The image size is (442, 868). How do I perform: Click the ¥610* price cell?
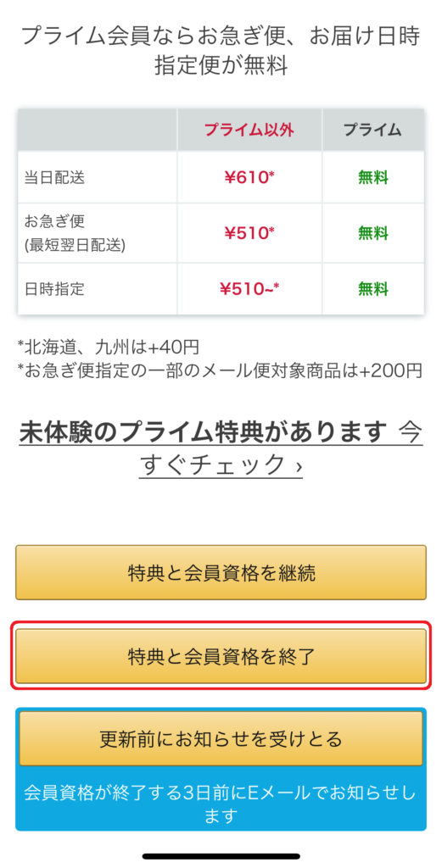(x=249, y=178)
